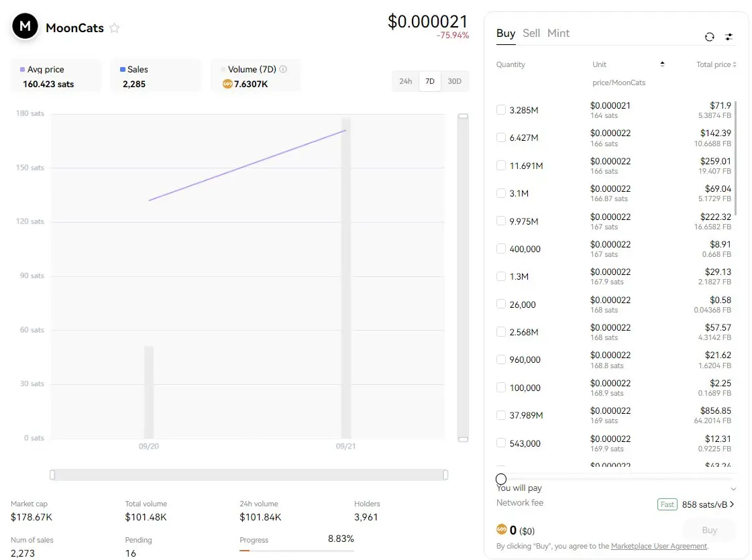Click the 8.83% progress value
The height and width of the screenshot is (560, 752).
pos(341,539)
